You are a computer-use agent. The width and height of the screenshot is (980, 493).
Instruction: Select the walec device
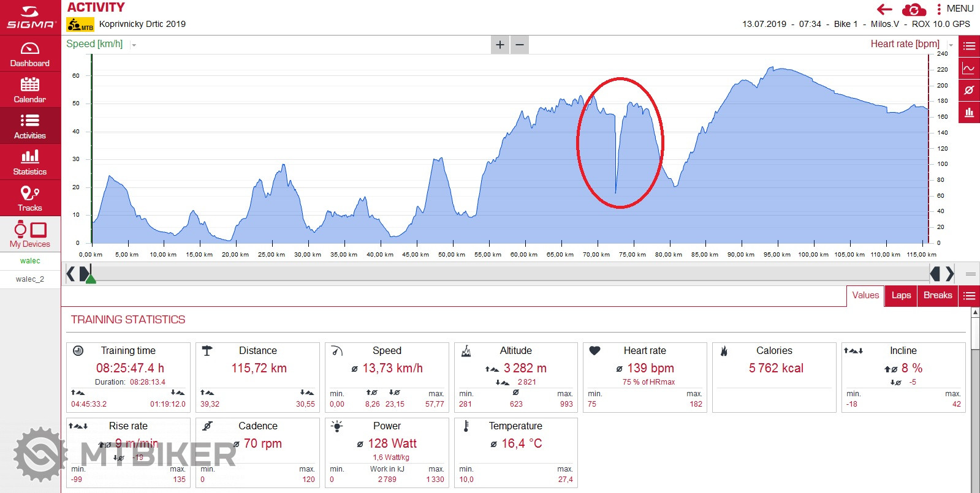click(30, 260)
